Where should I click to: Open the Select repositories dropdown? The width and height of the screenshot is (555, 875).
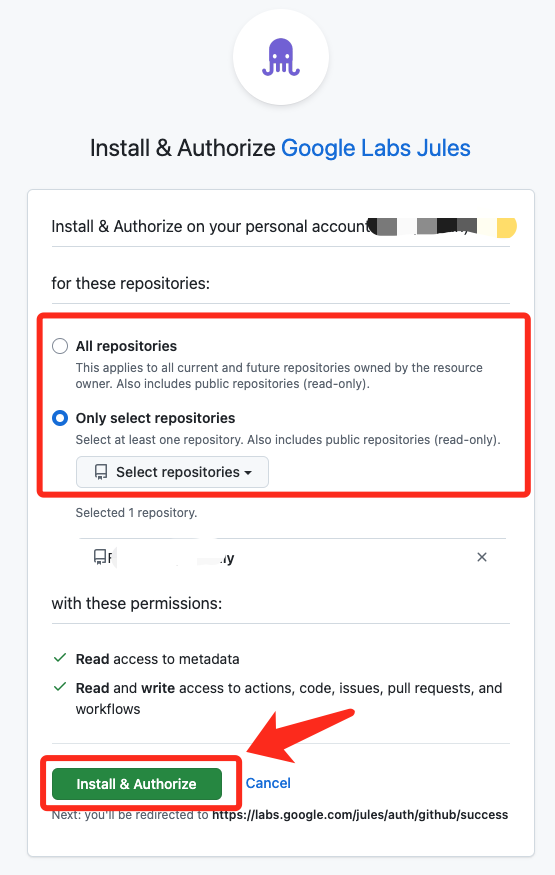172,472
